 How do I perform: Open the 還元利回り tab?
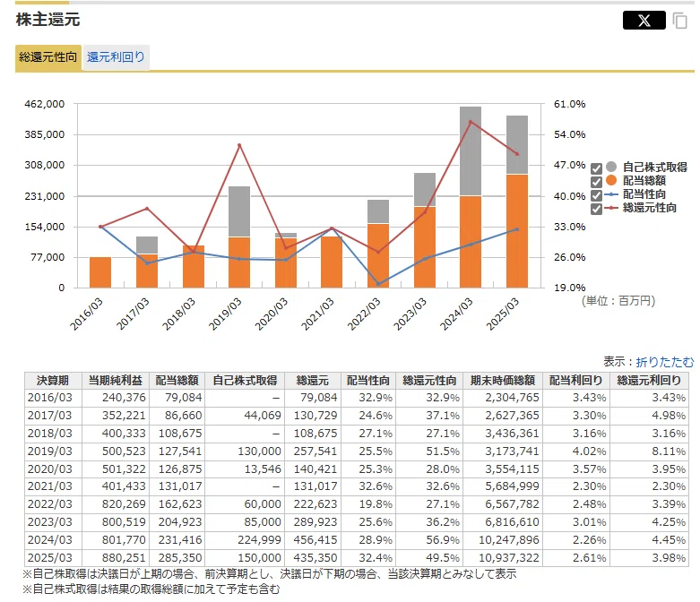point(116,57)
